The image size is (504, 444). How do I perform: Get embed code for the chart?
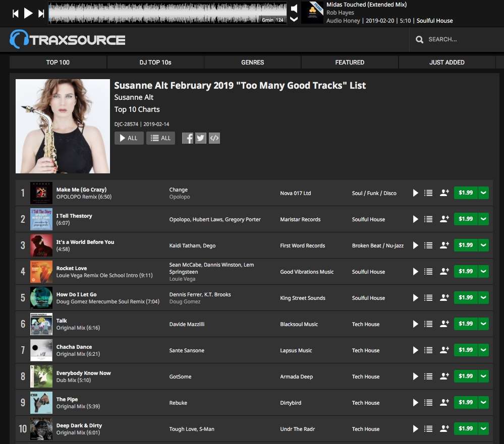[x=214, y=139]
